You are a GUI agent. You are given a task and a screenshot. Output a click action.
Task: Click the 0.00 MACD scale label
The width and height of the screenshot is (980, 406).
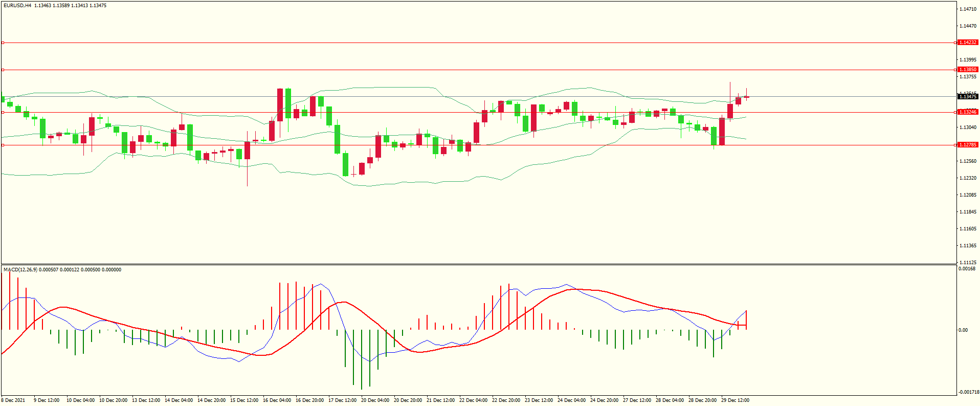(963, 330)
